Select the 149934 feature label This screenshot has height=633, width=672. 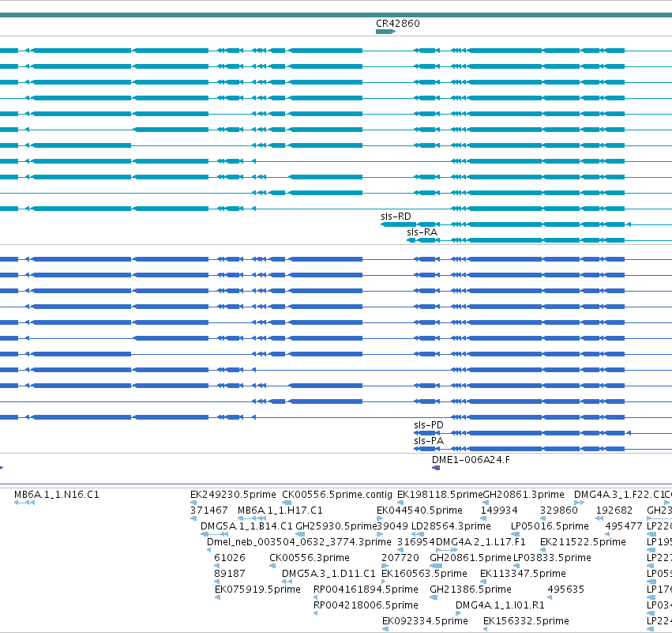click(x=499, y=511)
